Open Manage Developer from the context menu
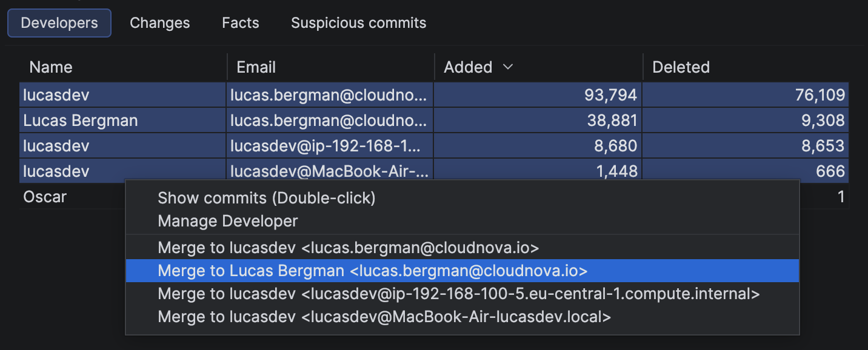Viewport: 868px width, 350px height. 227,220
